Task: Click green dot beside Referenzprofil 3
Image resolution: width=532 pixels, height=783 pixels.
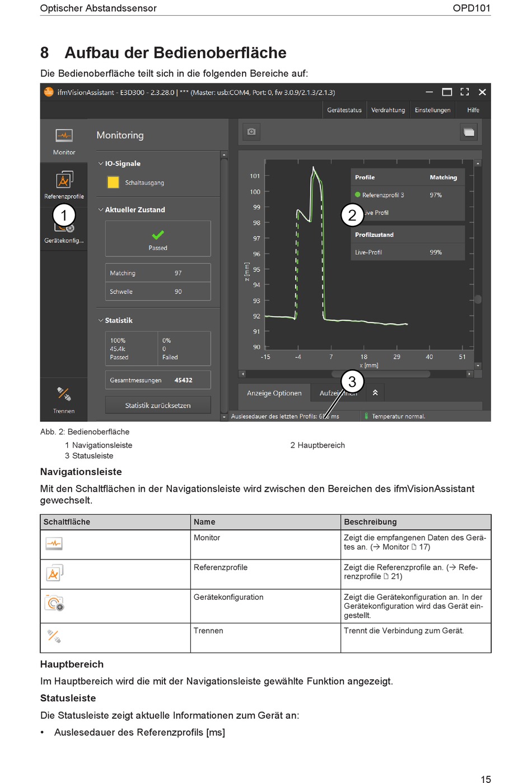Action: pos(357,195)
